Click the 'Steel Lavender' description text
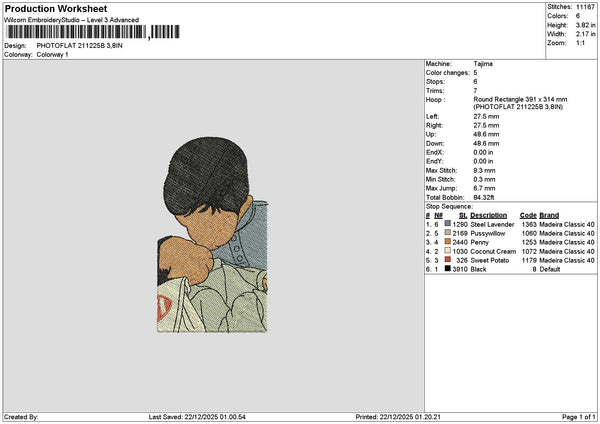The width and height of the screenshot is (600, 424). click(492, 224)
